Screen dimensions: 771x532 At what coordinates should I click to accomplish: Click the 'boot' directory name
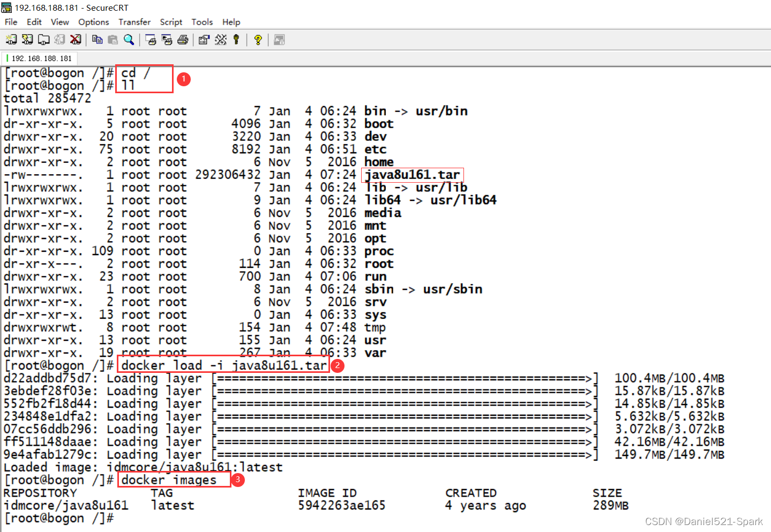[x=379, y=124]
